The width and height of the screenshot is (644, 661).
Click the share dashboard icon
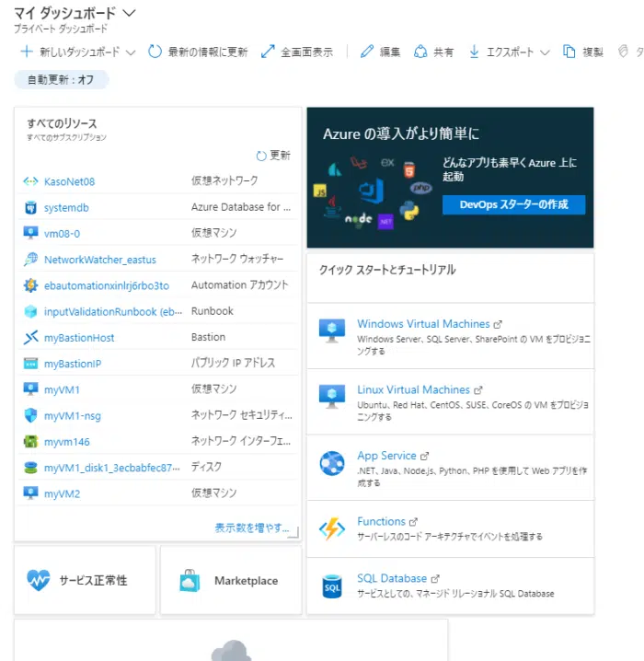coord(420,52)
